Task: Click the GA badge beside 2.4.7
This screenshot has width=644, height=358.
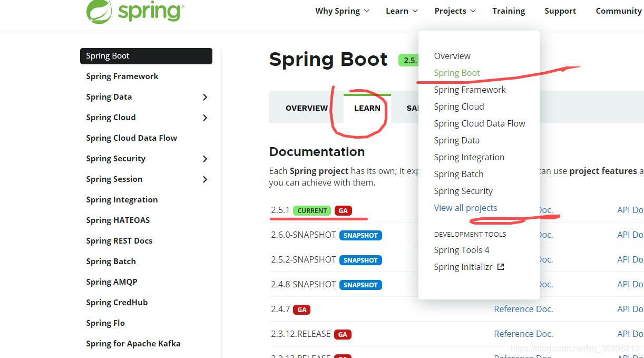Action: (302, 309)
